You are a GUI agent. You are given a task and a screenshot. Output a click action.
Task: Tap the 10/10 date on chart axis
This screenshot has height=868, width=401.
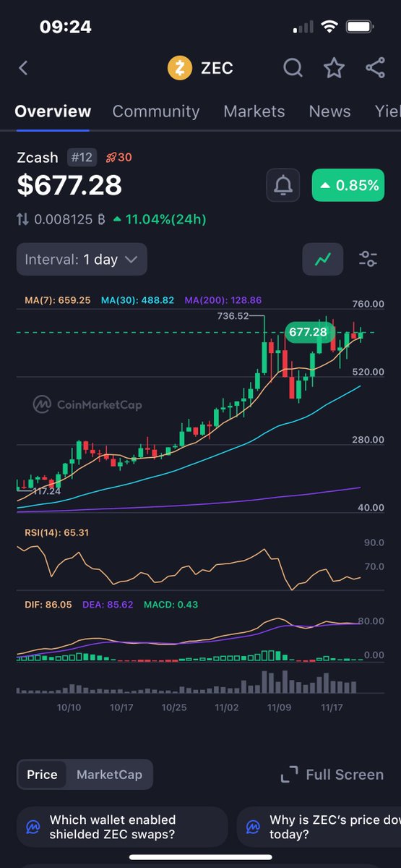[x=68, y=707]
